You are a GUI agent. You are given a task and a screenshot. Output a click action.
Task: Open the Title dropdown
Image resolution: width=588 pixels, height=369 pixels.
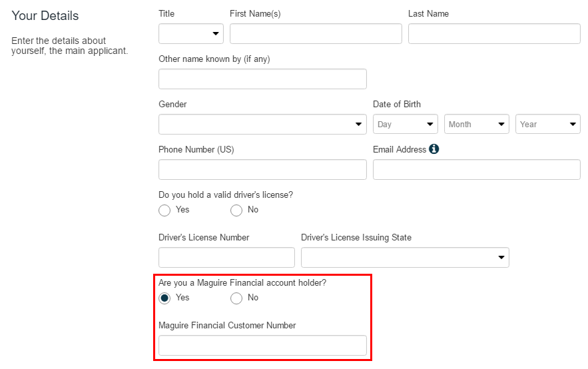[x=190, y=33]
